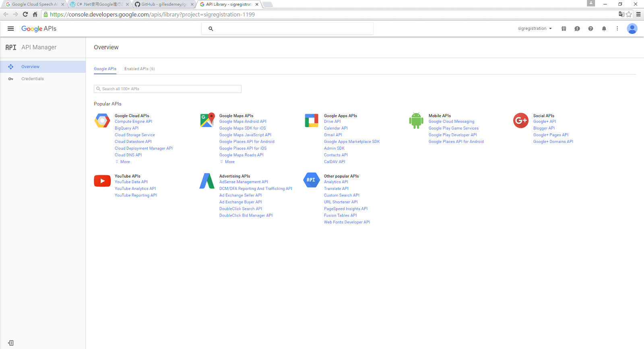Select Overview in the sidebar

[x=43, y=67]
